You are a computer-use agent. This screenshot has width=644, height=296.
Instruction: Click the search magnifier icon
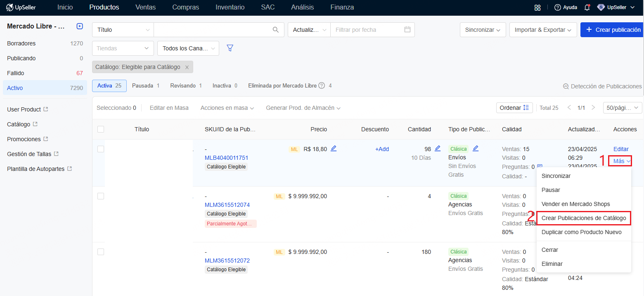[276, 30]
